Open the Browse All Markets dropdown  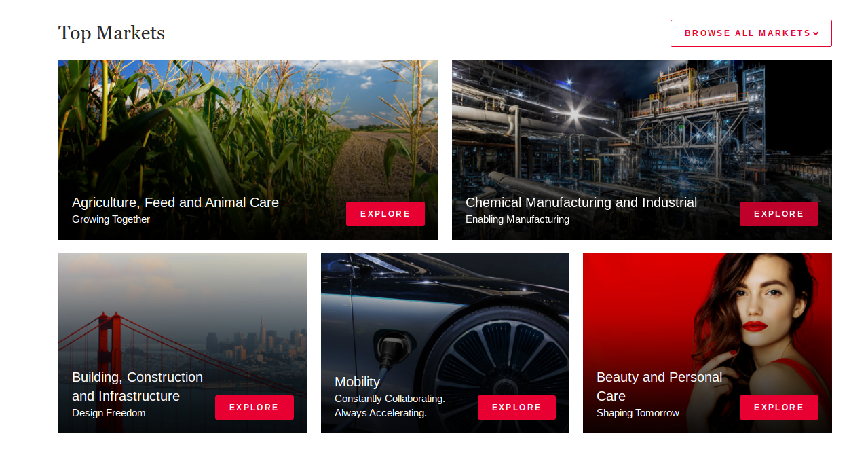751,33
